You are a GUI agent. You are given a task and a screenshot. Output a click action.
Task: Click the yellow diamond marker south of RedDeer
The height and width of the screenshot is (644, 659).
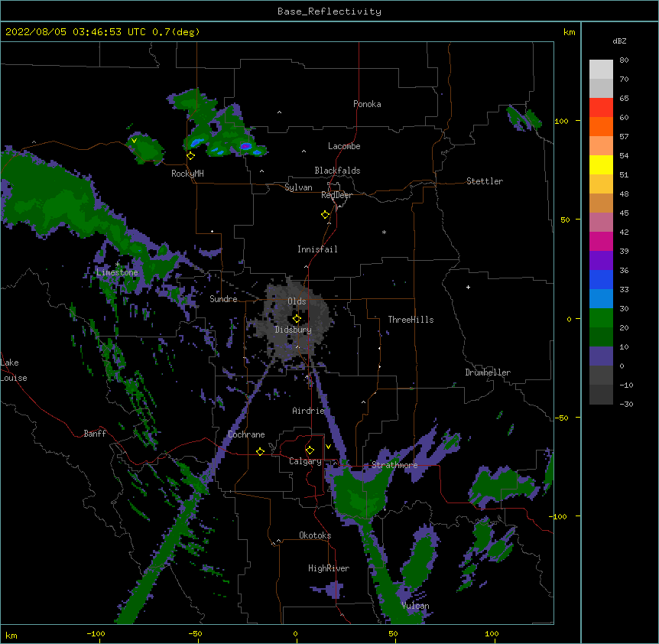325,215
